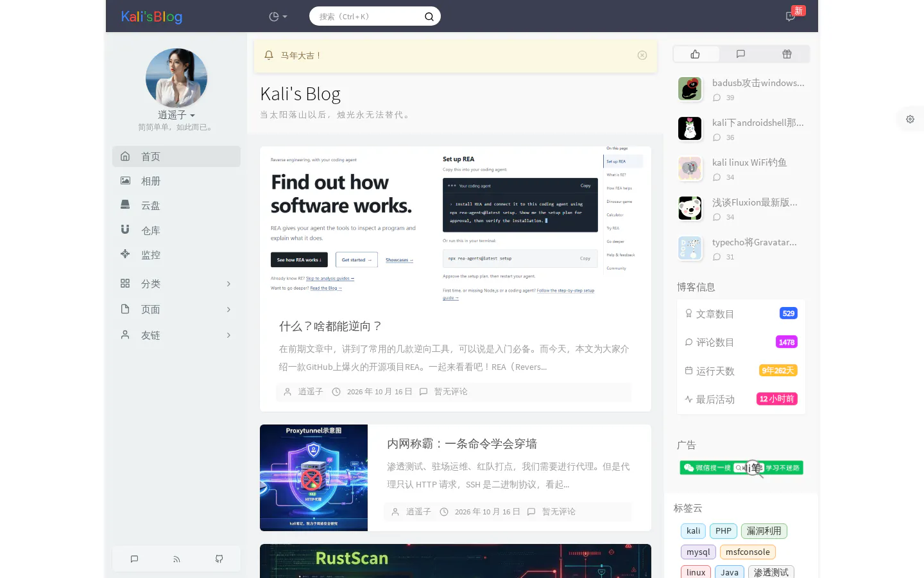The image size is (924, 578).
Task: Click the search magnifier icon
Action: click(x=429, y=17)
